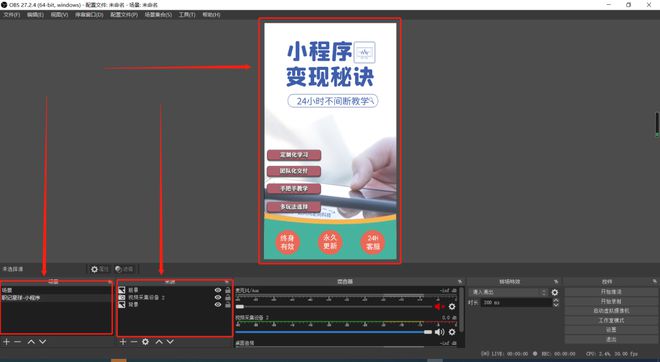Open the 视频采集设备 2 audio settings gear

(x=452, y=332)
